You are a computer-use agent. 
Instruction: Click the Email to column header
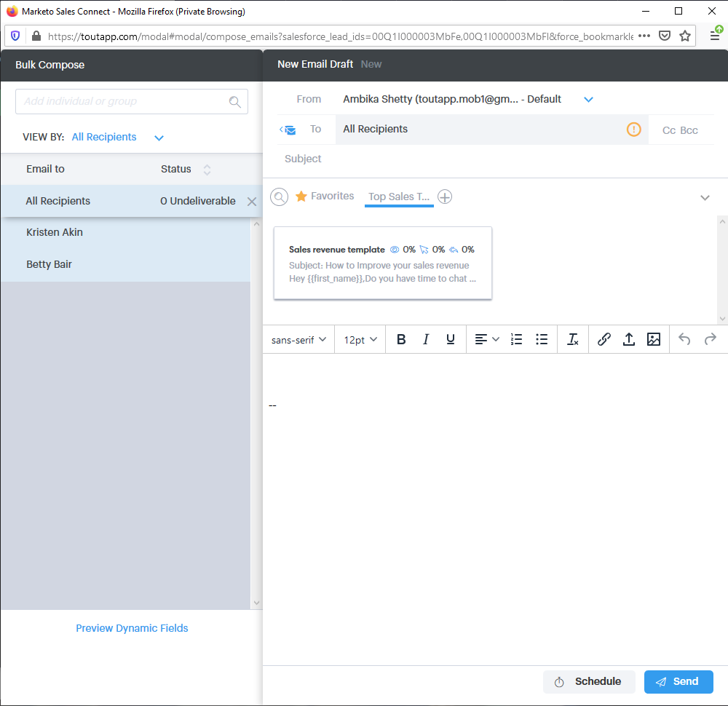[x=45, y=169]
